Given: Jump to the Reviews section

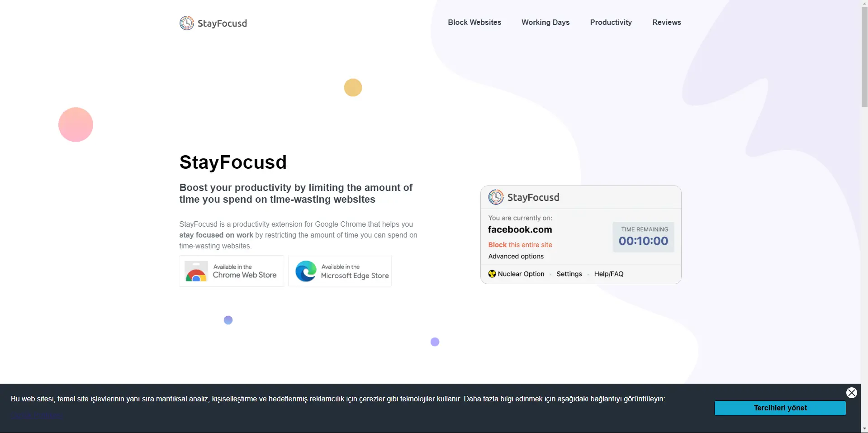Looking at the screenshot, I should pos(666,22).
